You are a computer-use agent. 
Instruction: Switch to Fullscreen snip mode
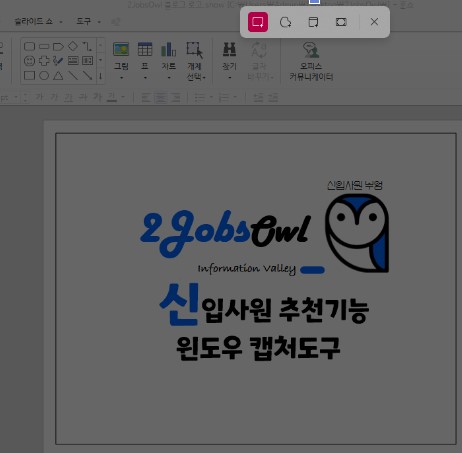point(341,22)
